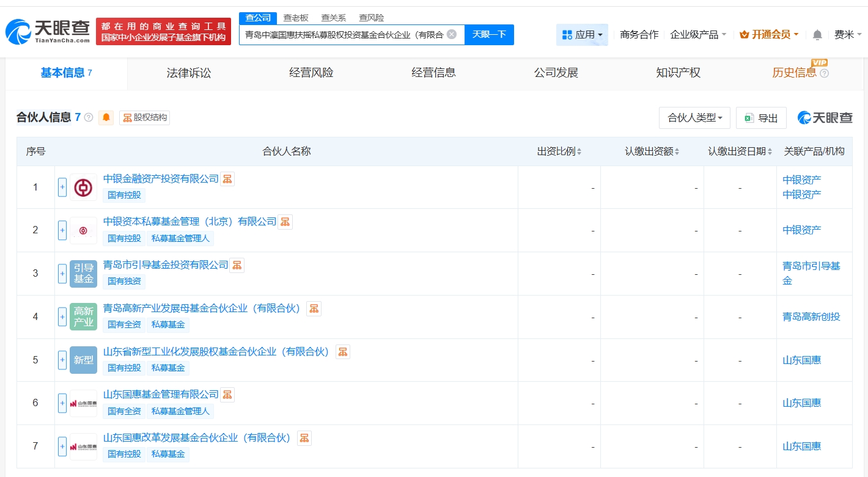868x477 pixels.
Task: Click the 天眼查 logo in the header
Action: 48,31
